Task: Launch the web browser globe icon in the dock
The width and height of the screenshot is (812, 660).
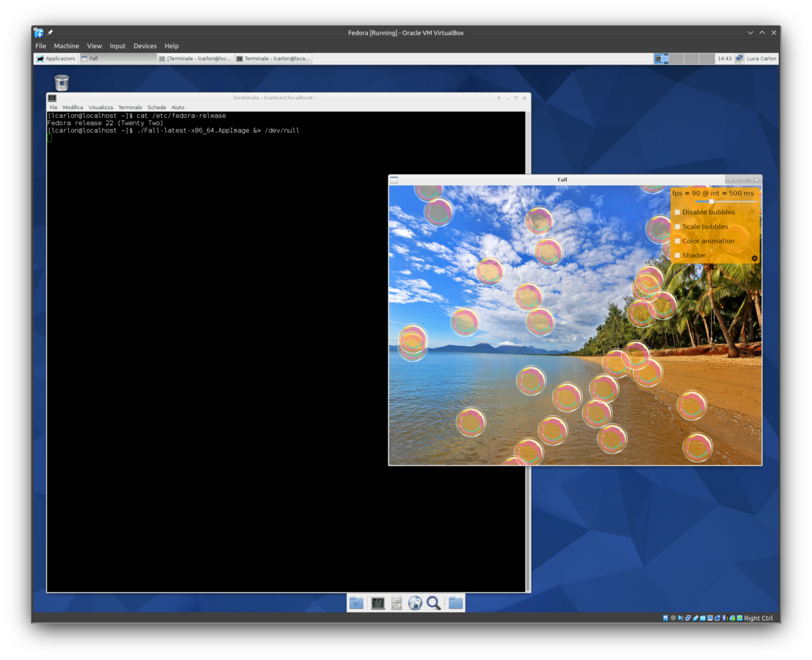Action: pyautogui.click(x=416, y=603)
